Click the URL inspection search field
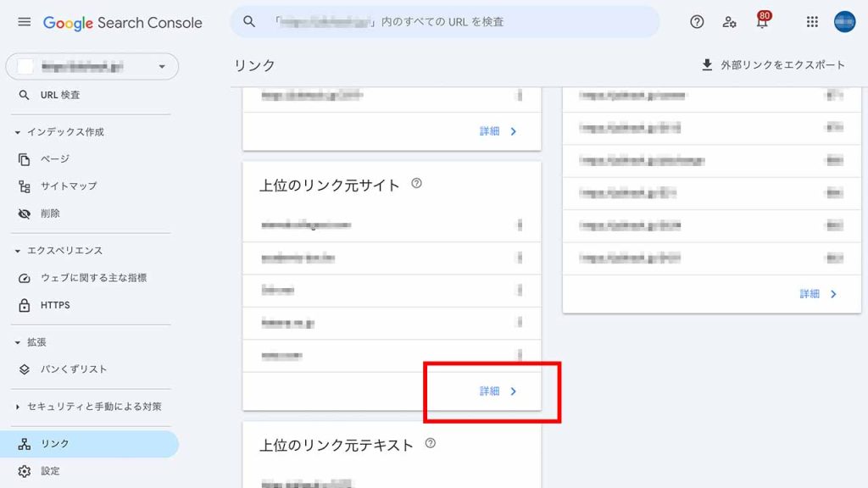Screen dimensions: 868x488 tap(445, 22)
